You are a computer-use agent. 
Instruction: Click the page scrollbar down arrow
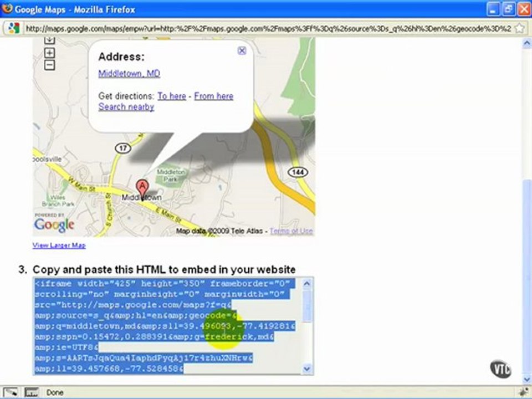click(x=527, y=379)
